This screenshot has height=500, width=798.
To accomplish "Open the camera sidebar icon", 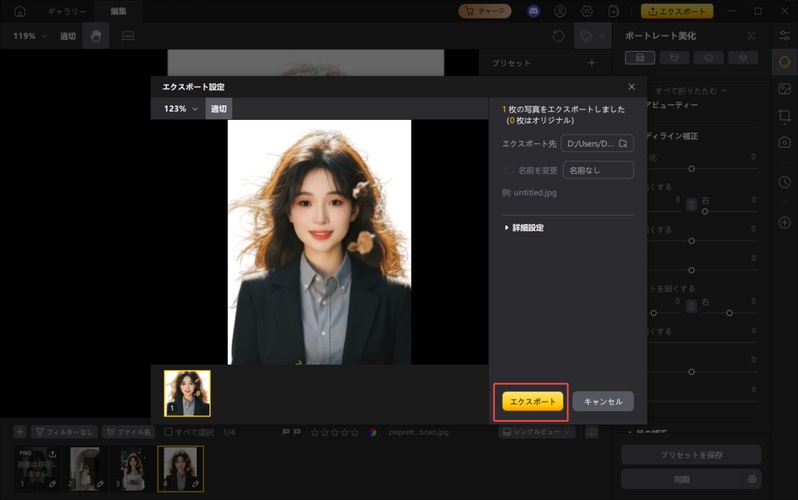I will pyautogui.click(x=784, y=142).
